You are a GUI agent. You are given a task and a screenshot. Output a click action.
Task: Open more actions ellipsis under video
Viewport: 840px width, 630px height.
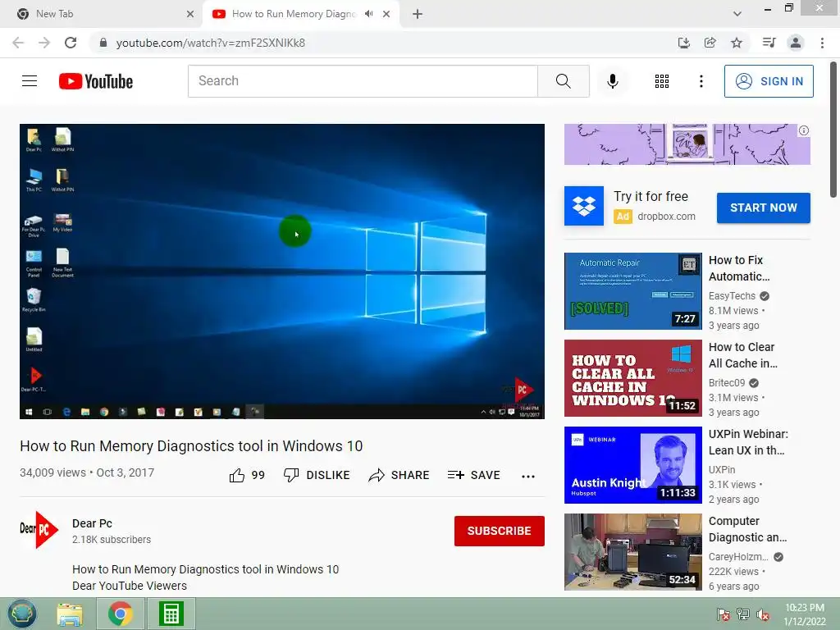(x=528, y=477)
